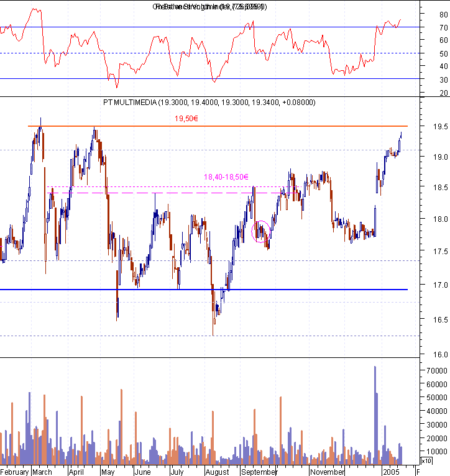Click the magenta 18,40-18,50€ label
This screenshot has width=450, height=476.
[226, 176]
